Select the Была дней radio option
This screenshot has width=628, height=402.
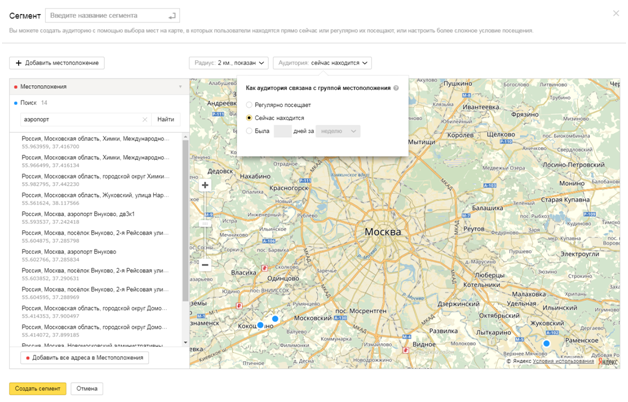[249, 131]
